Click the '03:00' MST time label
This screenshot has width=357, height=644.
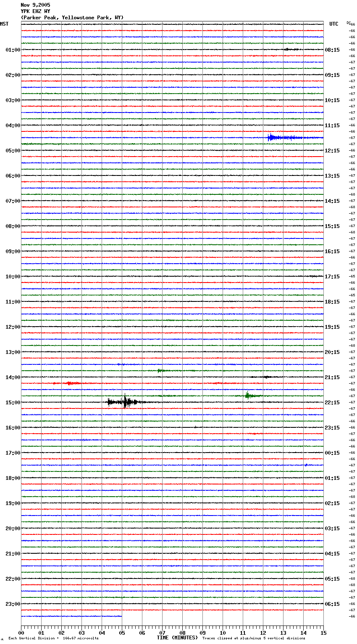13,100
